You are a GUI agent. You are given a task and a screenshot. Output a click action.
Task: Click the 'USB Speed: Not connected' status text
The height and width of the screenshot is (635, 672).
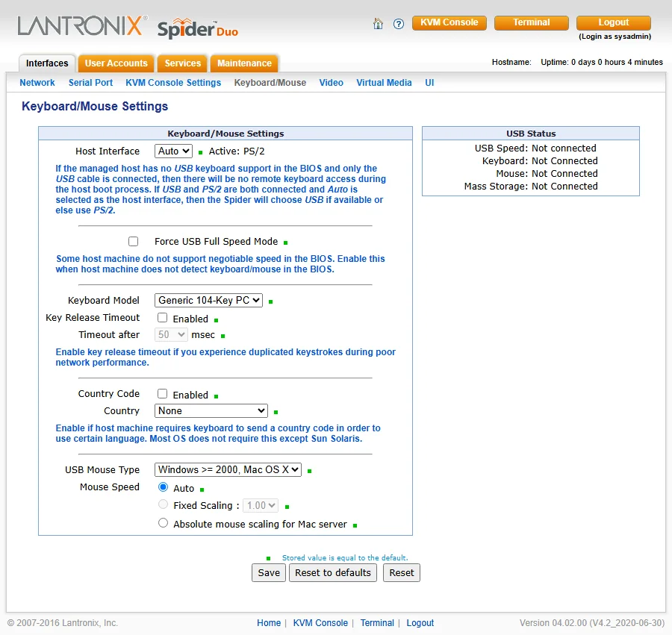click(x=535, y=148)
